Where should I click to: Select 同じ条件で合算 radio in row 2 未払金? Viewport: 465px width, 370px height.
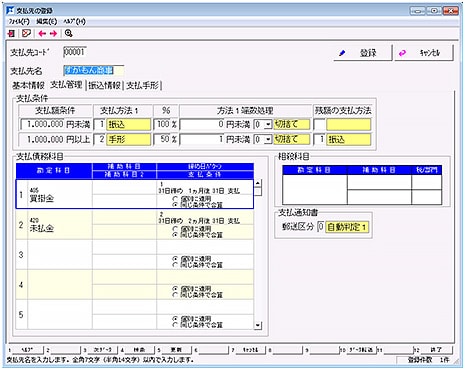(175, 235)
